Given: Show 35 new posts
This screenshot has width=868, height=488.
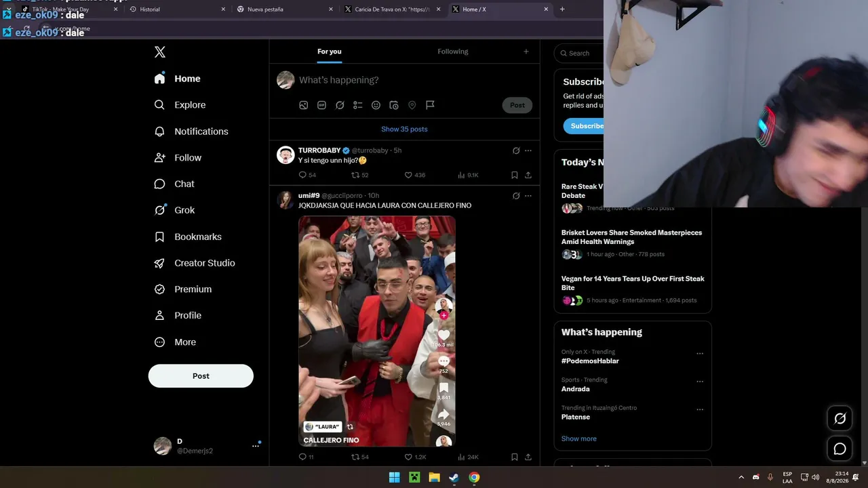Looking at the screenshot, I should click(404, 129).
